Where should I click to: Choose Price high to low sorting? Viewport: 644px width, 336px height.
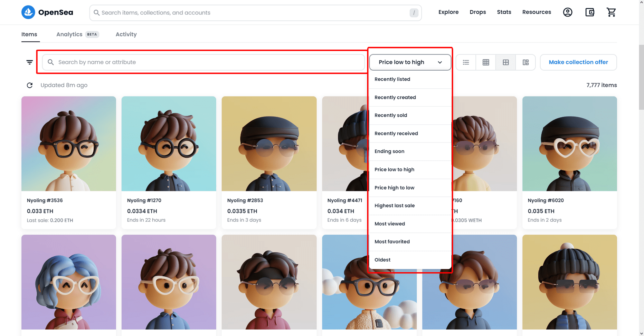(x=394, y=188)
